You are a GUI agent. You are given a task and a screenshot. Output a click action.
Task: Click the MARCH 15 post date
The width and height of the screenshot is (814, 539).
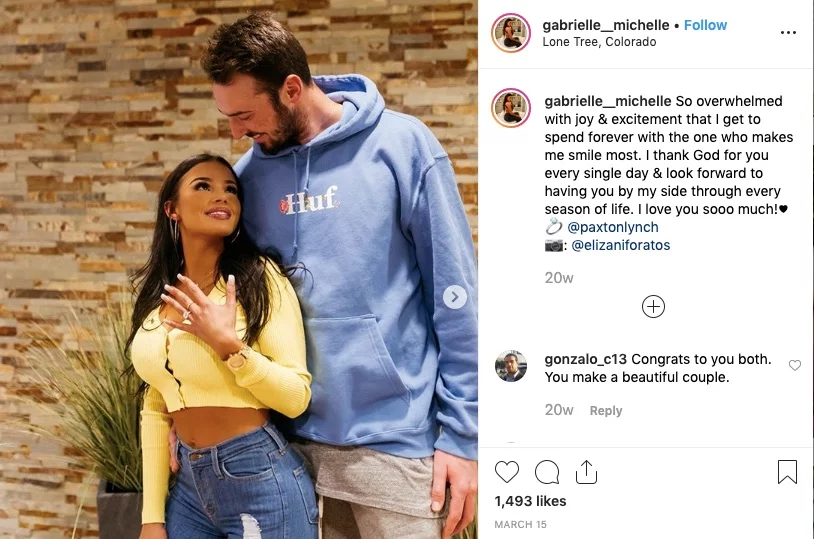520,524
